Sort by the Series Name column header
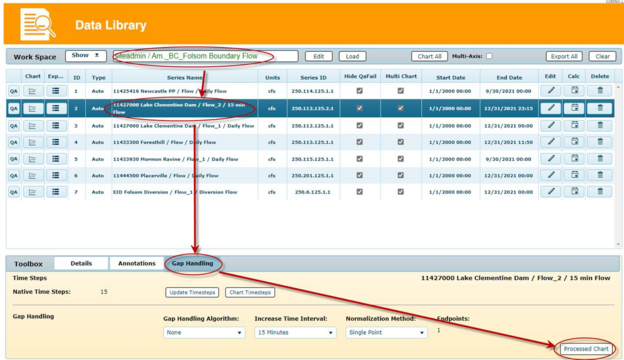Image resolution: width=624 pixels, height=360 pixels. tap(185, 77)
